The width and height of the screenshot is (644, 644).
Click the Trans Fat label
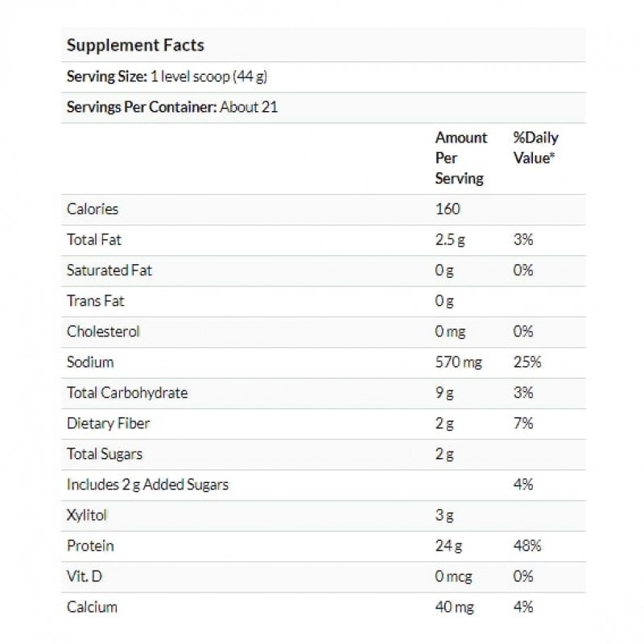(x=95, y=301)
